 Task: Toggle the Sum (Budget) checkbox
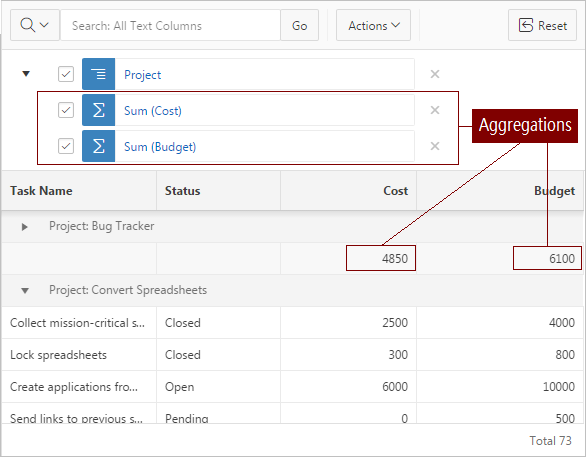click(x=66, y=146)
